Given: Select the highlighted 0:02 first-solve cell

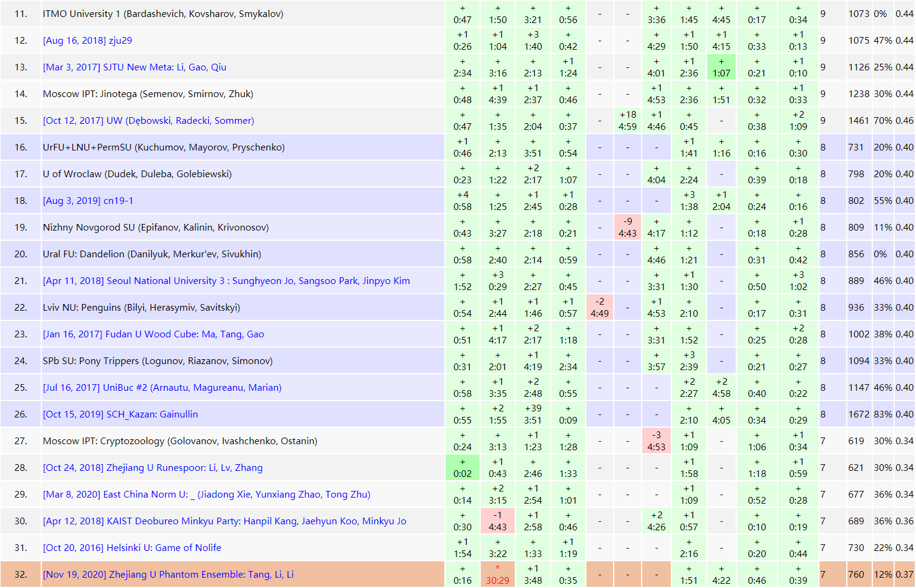Looking at the screenshot, I should pyautogui.click(x=463, y=468).
